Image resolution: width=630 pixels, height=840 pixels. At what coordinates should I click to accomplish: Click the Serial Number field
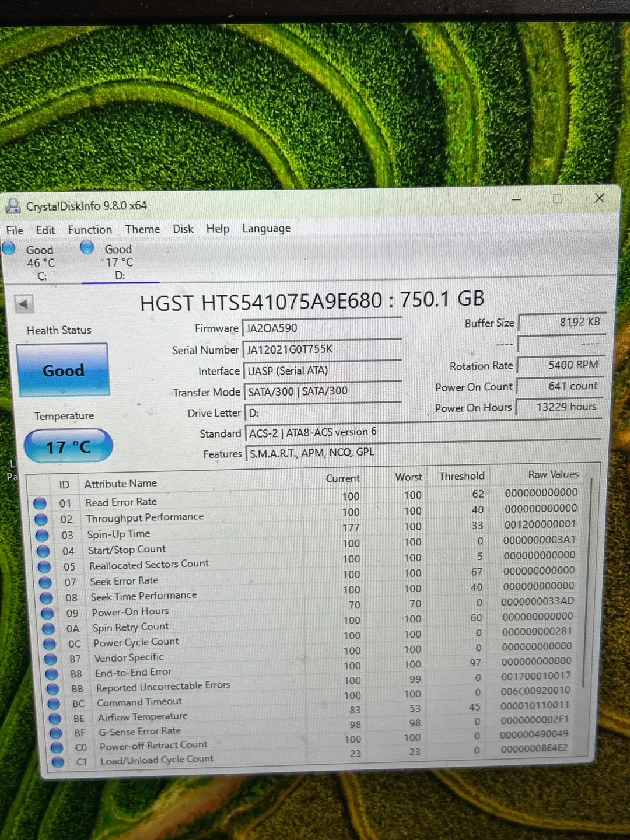coord(322,349)
